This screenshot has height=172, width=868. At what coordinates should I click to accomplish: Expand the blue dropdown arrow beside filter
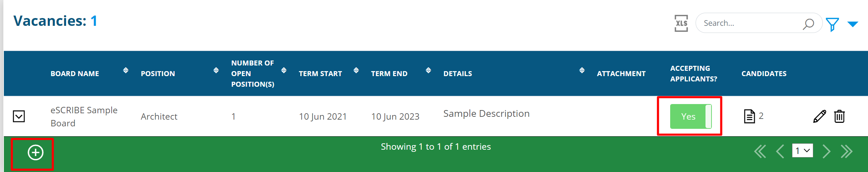[x=853, y=24]
